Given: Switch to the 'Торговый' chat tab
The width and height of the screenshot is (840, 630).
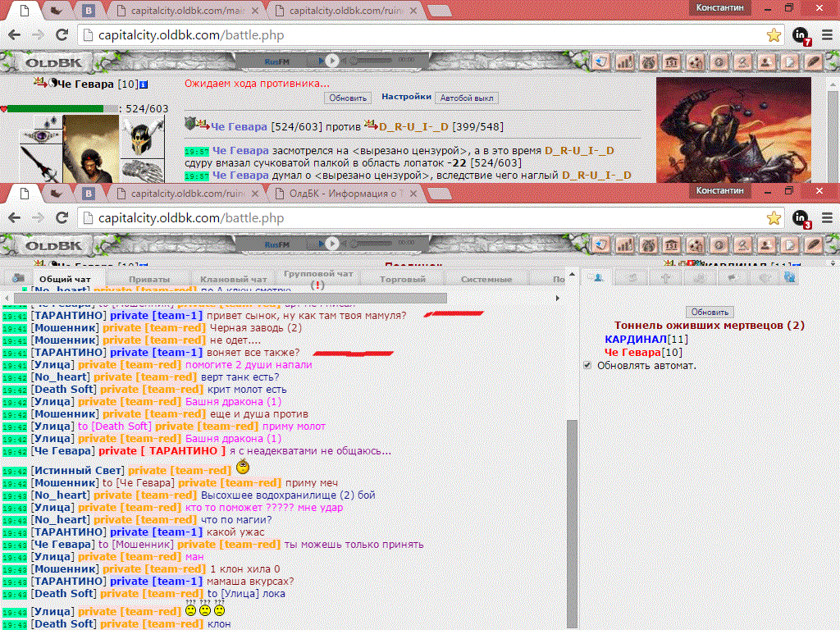Looking at the screenshot, I should click(x=402, y=279).
